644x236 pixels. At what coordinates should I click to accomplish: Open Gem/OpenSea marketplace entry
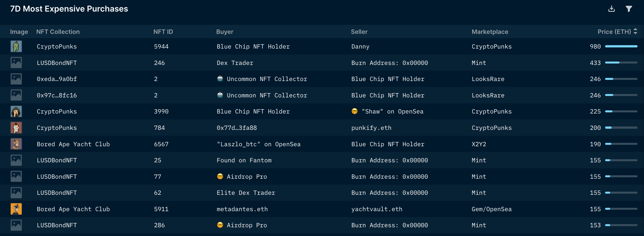pos(491,209)
